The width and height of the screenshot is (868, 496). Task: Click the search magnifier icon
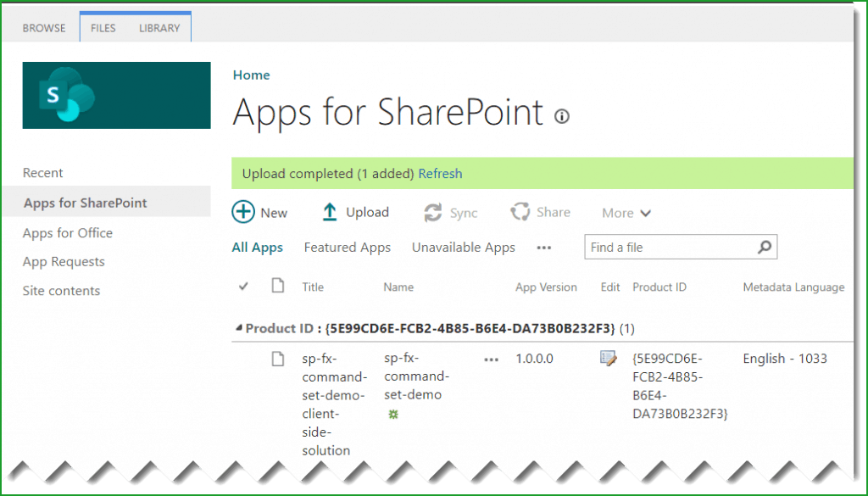(765, 247)
